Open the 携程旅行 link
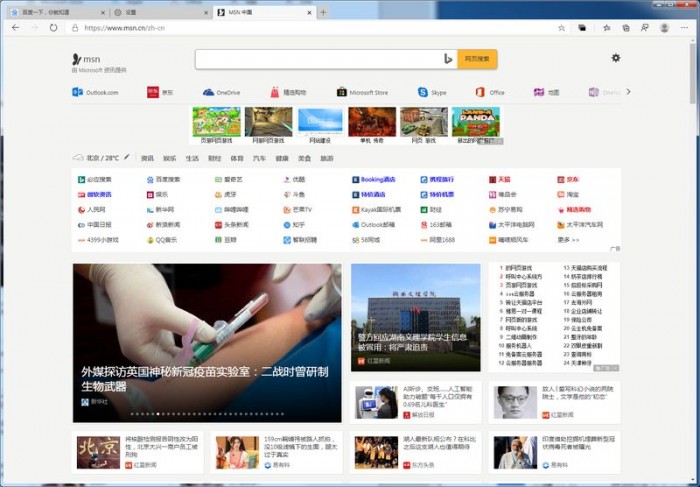This screenshot has width=700, height=487. [437, 179]
